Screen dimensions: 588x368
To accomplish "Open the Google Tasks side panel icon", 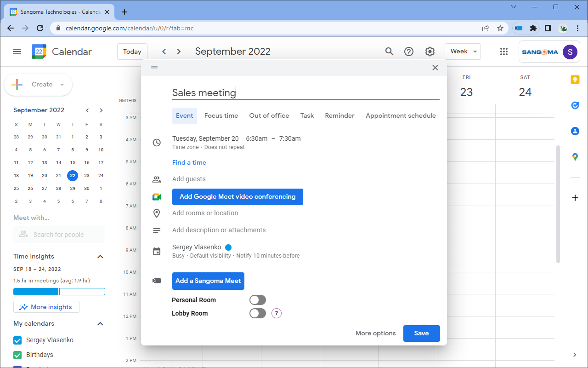I will tap(575, 105).
